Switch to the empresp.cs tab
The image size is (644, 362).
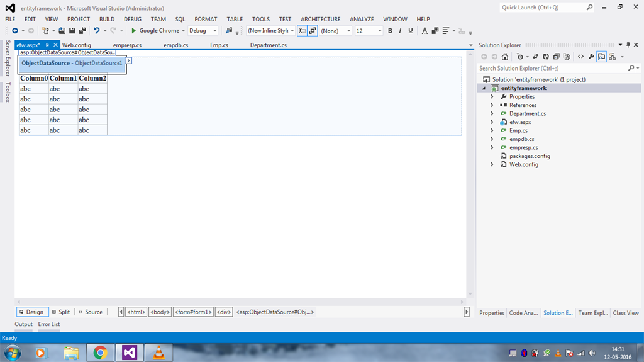pyautogui.click(x=127, y=45)
